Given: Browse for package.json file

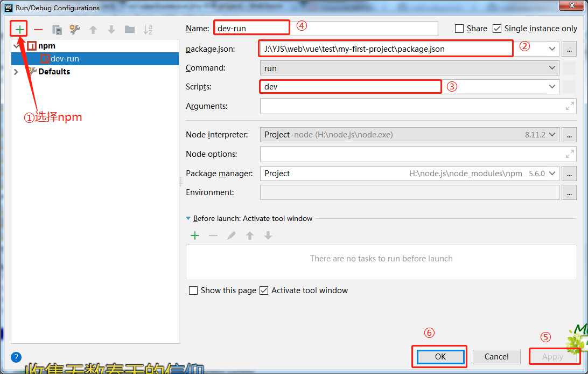Looking at the screenshot, I should (569, 49).
